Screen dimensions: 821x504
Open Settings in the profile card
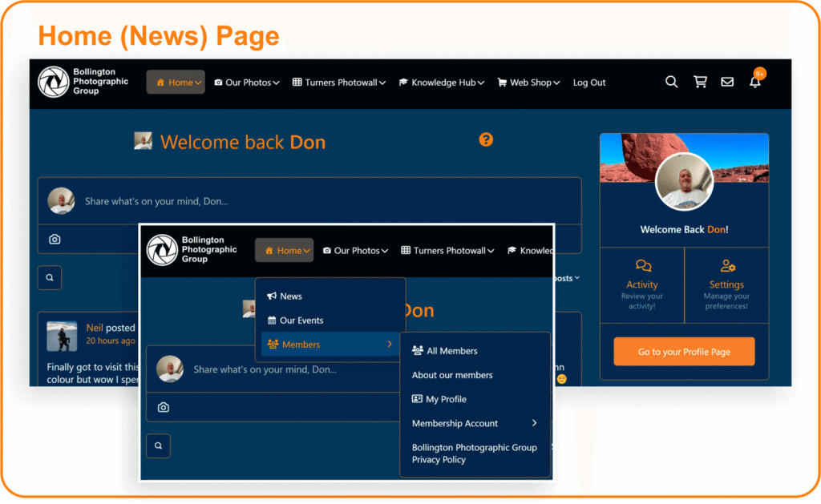pos(726,284)
